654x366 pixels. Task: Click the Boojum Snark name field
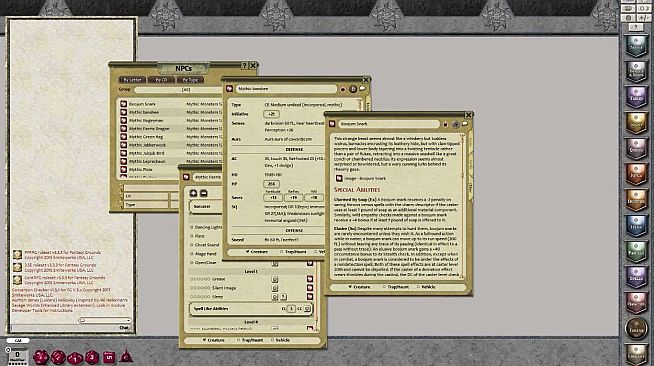pyautogui.click(x=389, y=124)
